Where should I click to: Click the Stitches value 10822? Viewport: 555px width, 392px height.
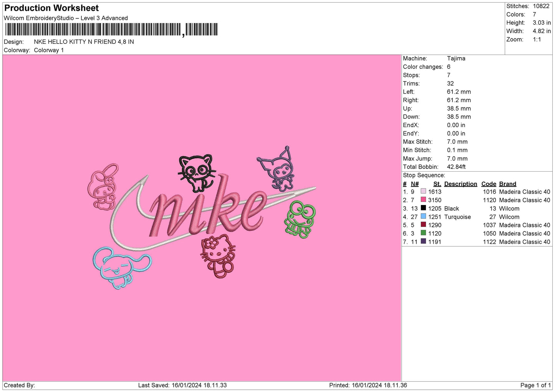[x=541, y=6]
